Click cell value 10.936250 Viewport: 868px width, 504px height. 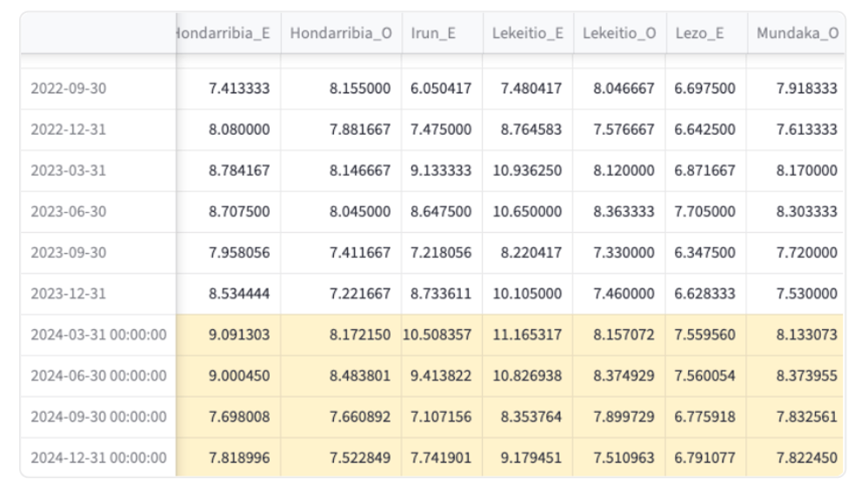click(528, 170)
